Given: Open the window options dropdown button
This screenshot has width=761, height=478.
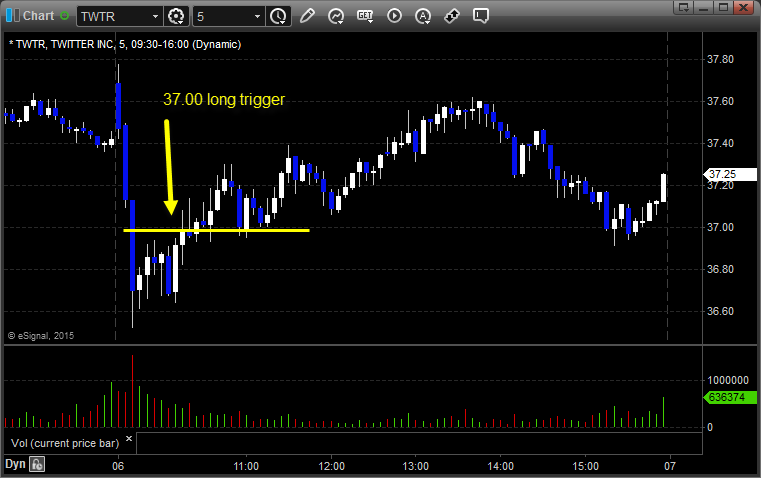Looking at the screenshot, I should (x=684, y=7).
